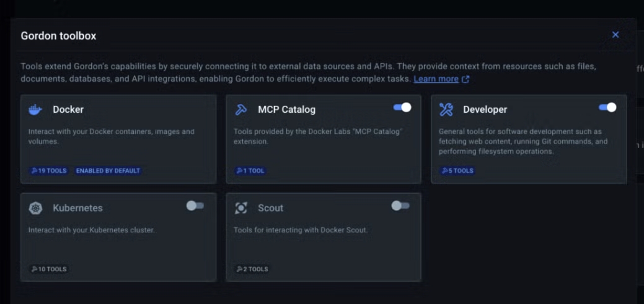Click the 'Tools extend Gordon's capabilities' intro paragraph
Image resolution: width=644 pixels, height=304 pixels.
pos(308,72)
